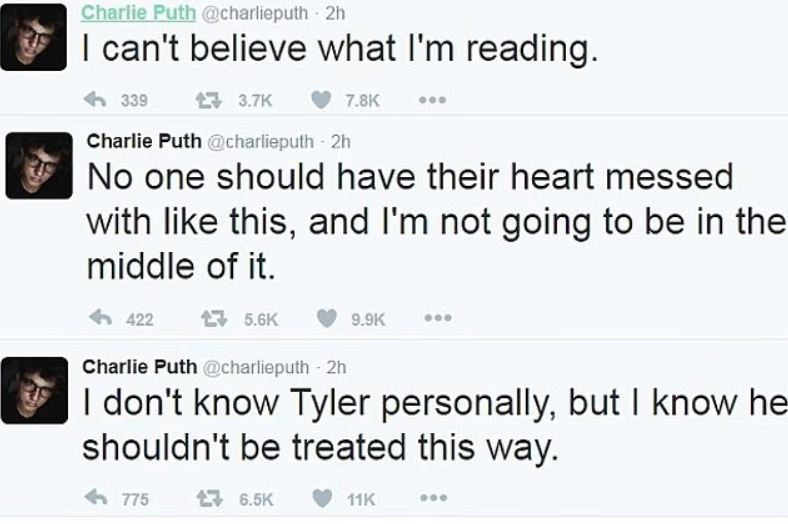Like the tweet with 7.8K likes
Image resolution: width=788 pixels, height=524 pixels.
coord(321,99)
